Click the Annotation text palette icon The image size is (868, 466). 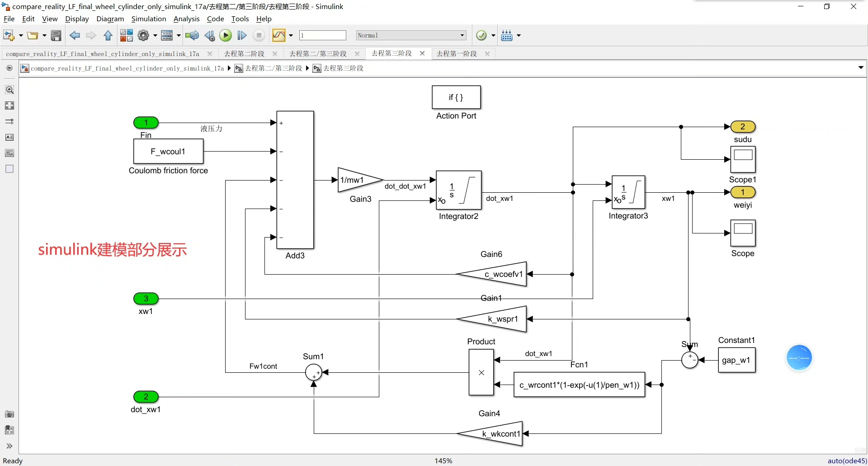(x=9, y=137)
